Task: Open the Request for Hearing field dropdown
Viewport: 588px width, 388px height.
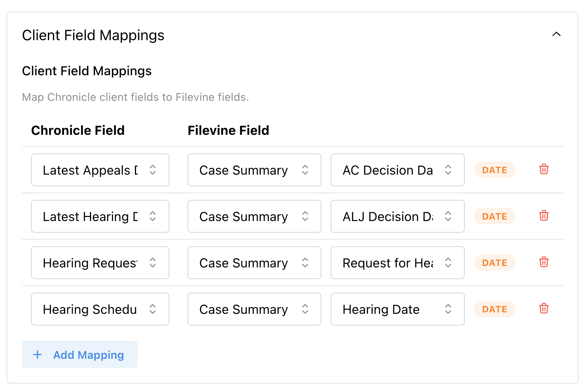Action: point(397,263)
